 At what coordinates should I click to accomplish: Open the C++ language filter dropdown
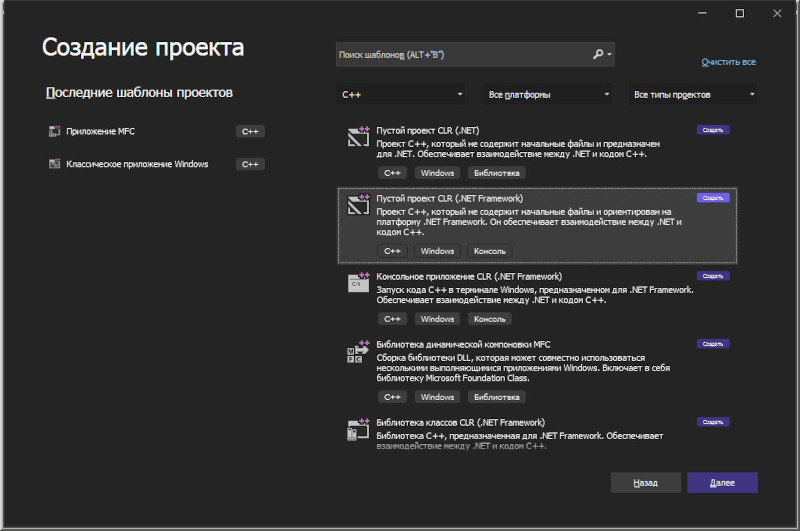coord(401,94)
